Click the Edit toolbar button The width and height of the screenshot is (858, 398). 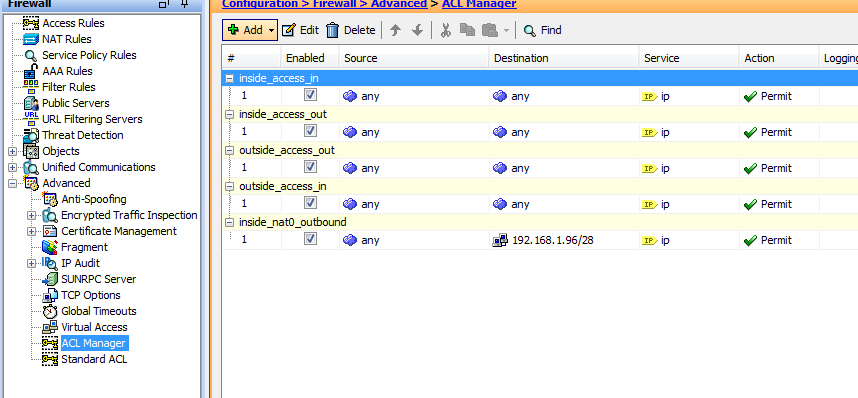(300, 30)
